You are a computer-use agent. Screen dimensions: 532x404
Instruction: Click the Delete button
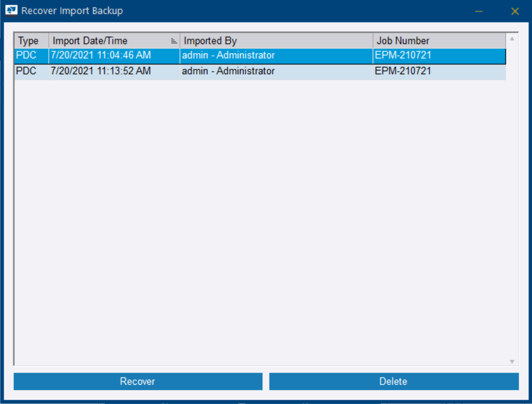tap(393, 381)
